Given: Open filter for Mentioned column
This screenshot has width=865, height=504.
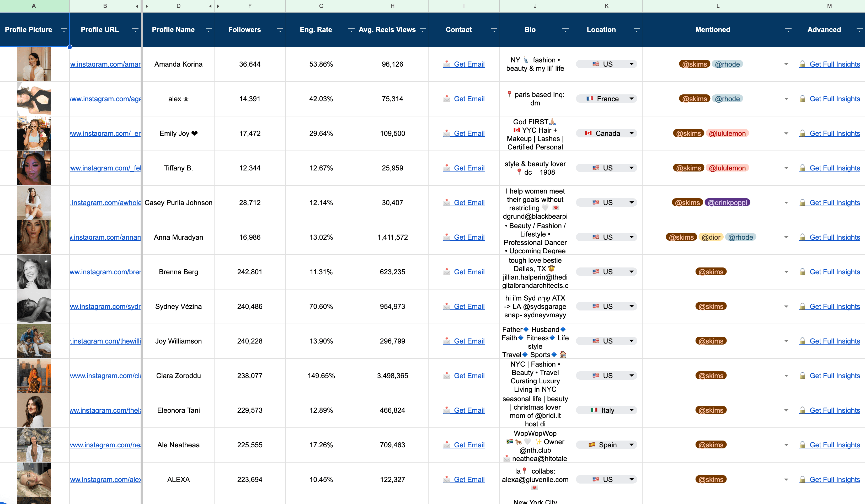Looking at the screenshot, I should [x=788, y=30].
